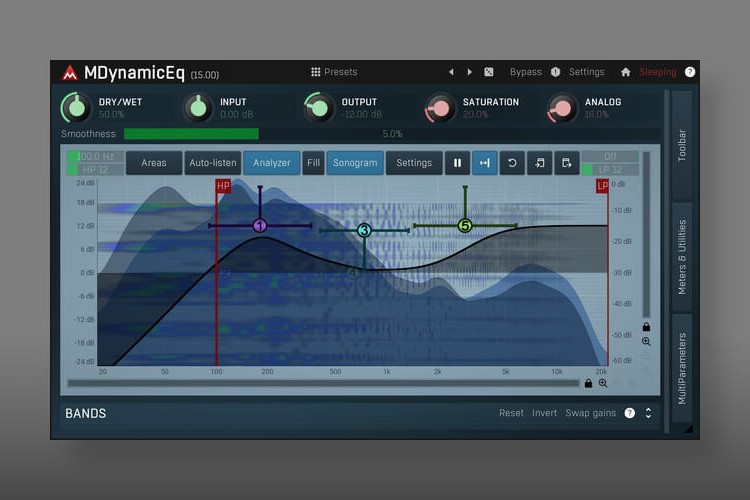Open the MultiParameters side panel

pyautogui.click(x=682, y=368)
